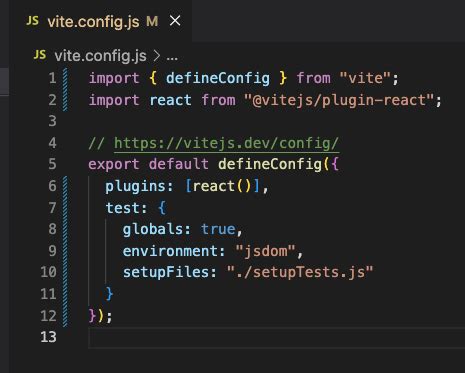Select the vite.config.js tab title
Viewport: 465px width, 373px height.
click(x=93, y=22)
